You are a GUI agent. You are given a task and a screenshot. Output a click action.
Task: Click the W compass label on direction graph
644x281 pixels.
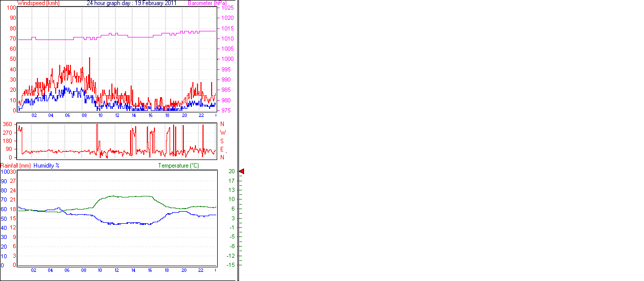click(x=222, y=133)
